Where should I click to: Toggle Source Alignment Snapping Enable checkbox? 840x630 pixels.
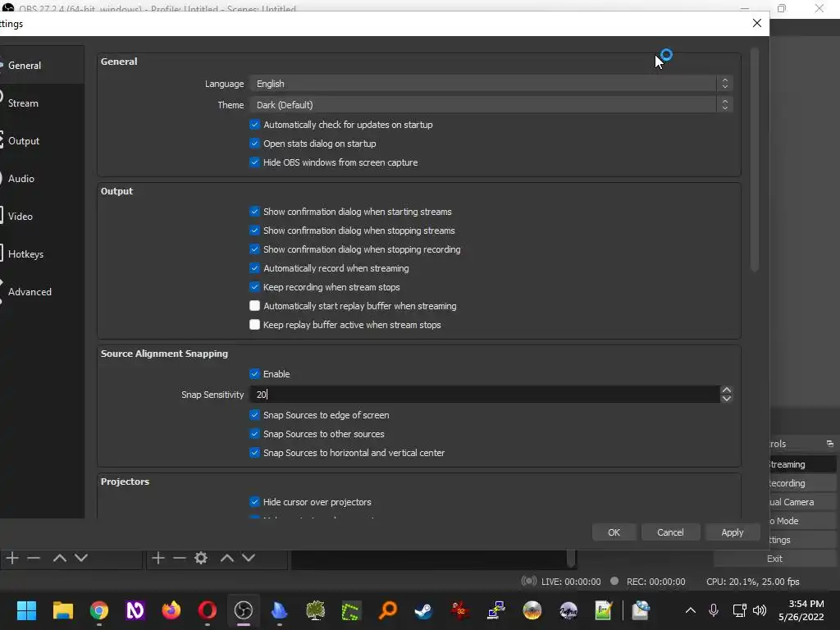click(254, 374)
